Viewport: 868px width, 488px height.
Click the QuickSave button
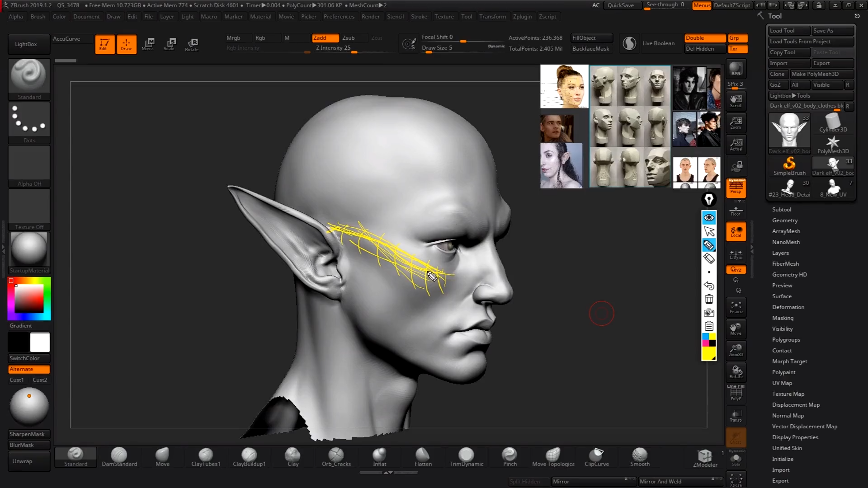point(622,5)
